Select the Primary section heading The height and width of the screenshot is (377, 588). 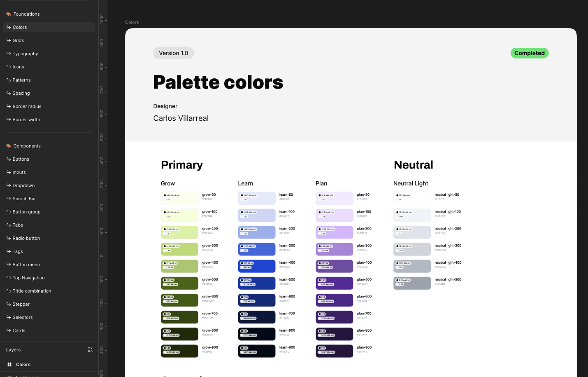[182, 165]
